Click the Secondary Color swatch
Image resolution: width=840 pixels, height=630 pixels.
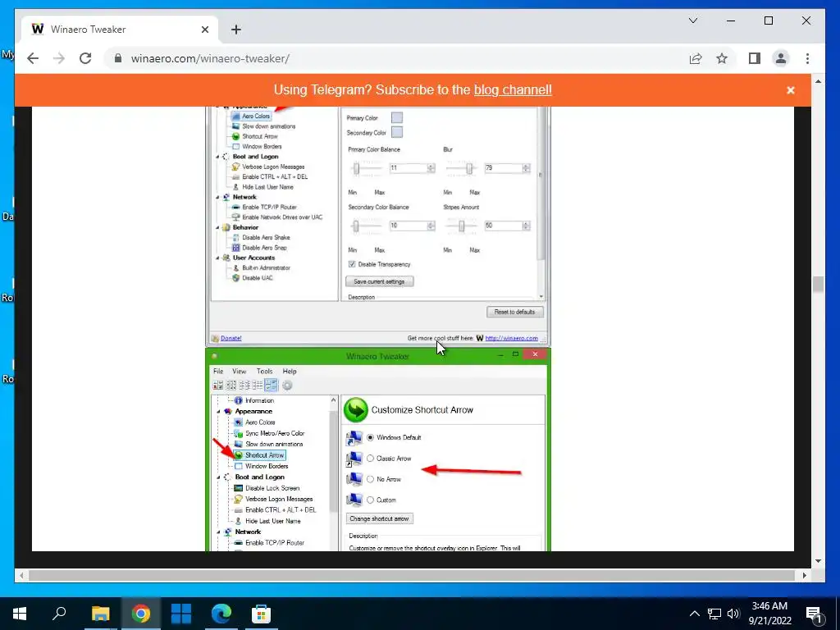click(397, 132)
